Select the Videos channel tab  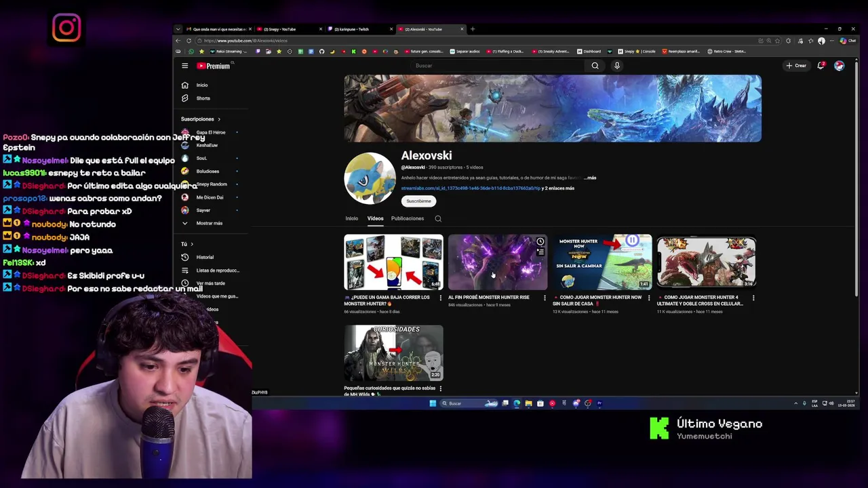point(375,218)
